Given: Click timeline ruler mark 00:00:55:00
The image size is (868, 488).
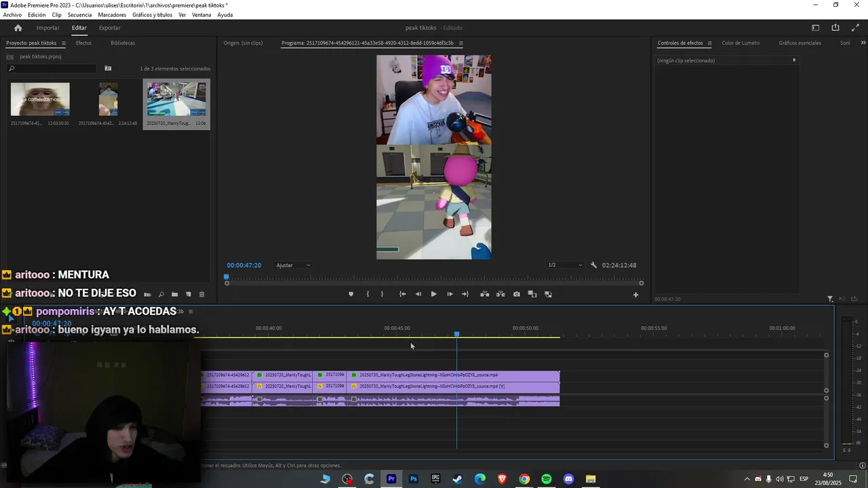Looking at the screenshot, I should pos(654,328).
